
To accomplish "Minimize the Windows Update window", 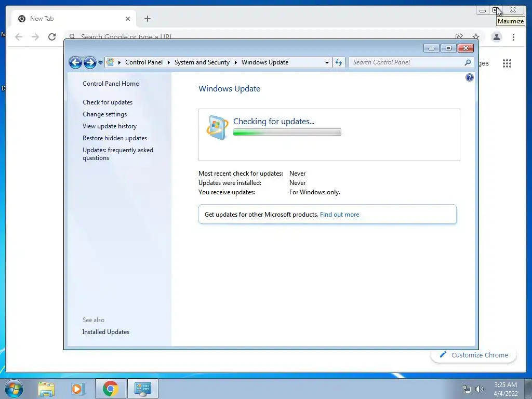I will pyautogui.click(x=431, y=48).
